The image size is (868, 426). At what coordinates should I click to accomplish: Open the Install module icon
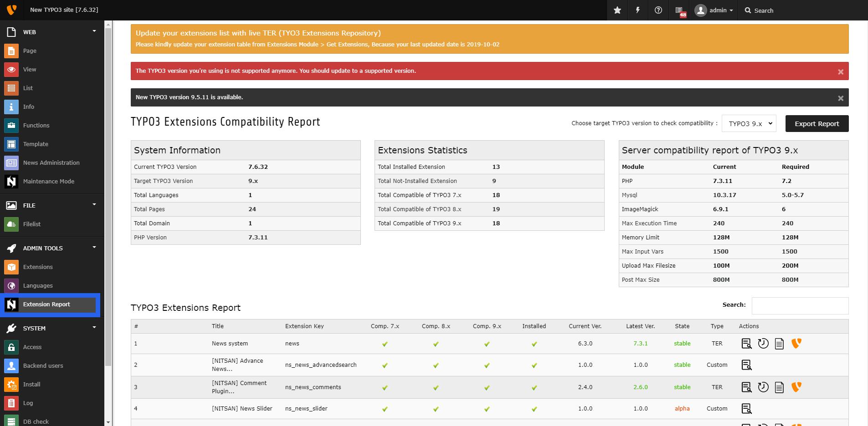tap(11, 384)
